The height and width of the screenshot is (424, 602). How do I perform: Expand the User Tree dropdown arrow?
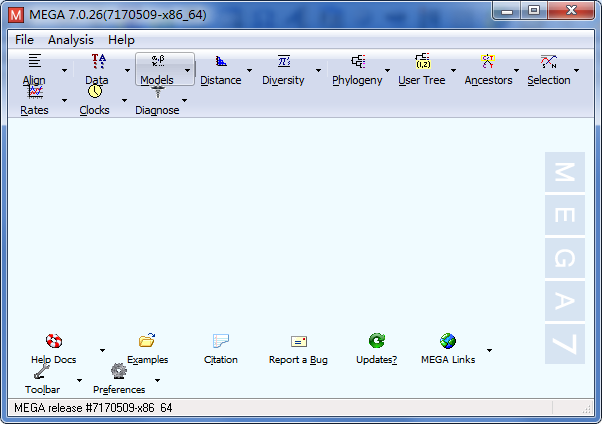(453, 70)
